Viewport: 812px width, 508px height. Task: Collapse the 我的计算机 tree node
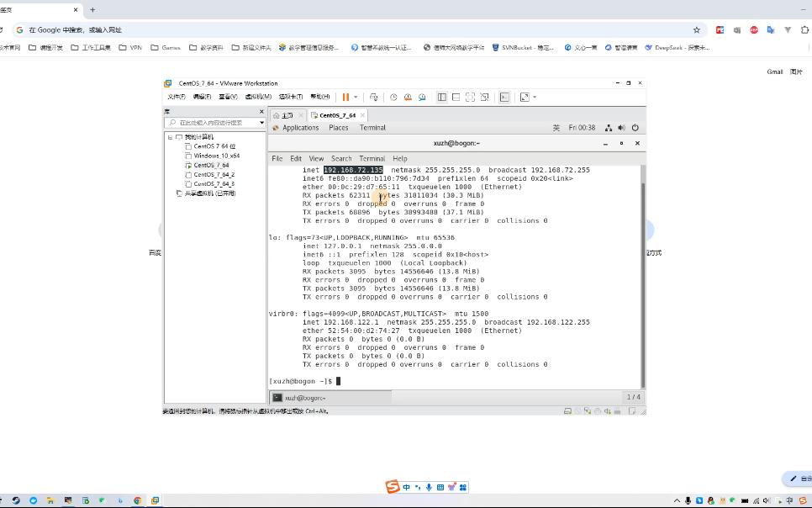pyautogui.click(x=170, y=136)
